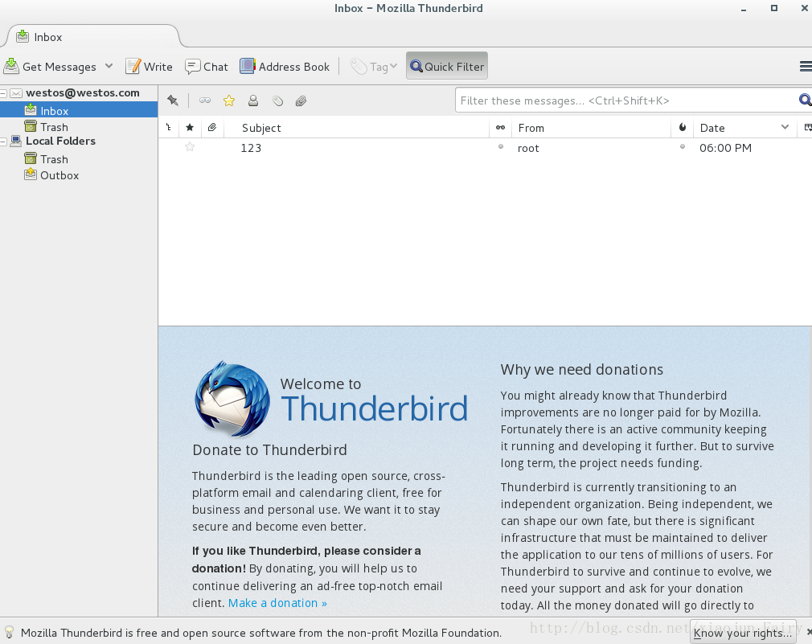Select the Inbox tab
The height and width of the screenshot is (644, 812).
click(92, 37)
